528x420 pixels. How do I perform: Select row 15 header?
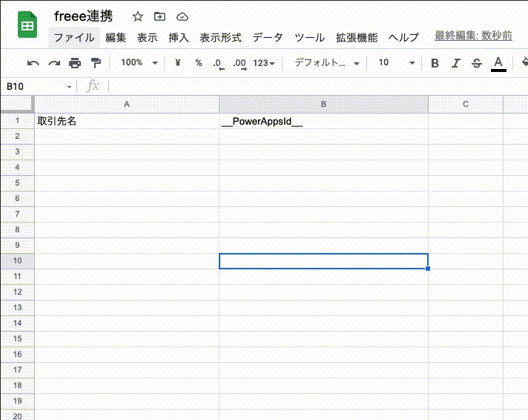click(x=17, y=339)
